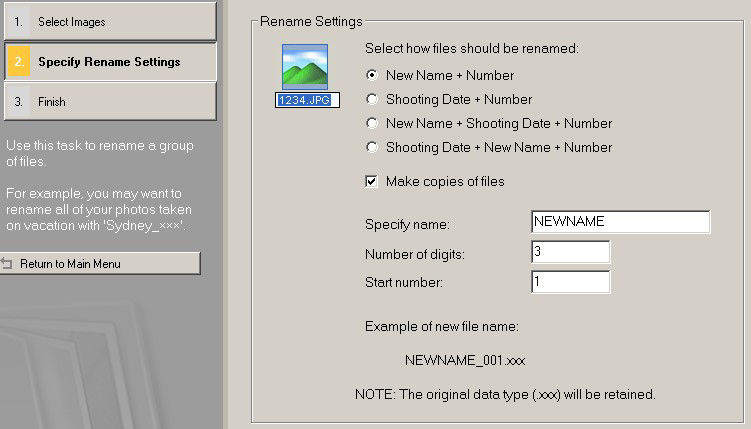The height and width of the screenshot is (429, 751).
Task: Click the yellow step number 2 badge
Action: [x=18, y=62]
